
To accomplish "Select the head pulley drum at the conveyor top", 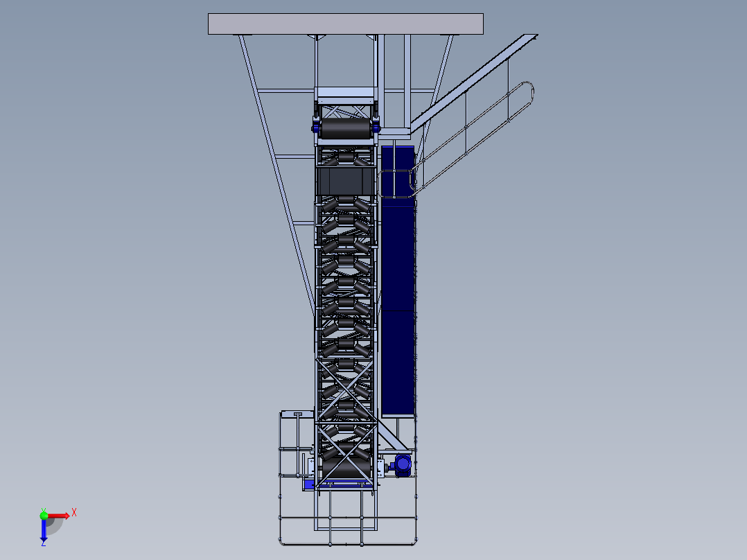I will tap(345, 128).
